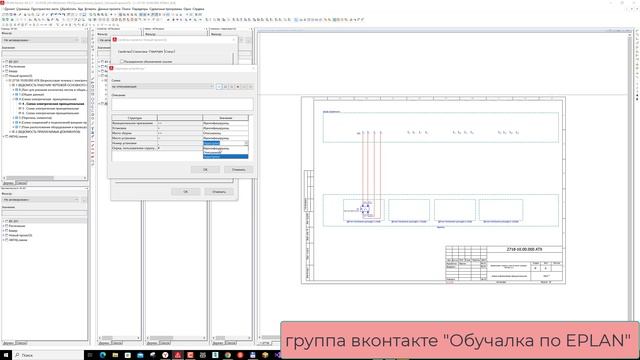640x360 pixels.
Task: Open the Справка menu
Action: [x=199, y=9]
